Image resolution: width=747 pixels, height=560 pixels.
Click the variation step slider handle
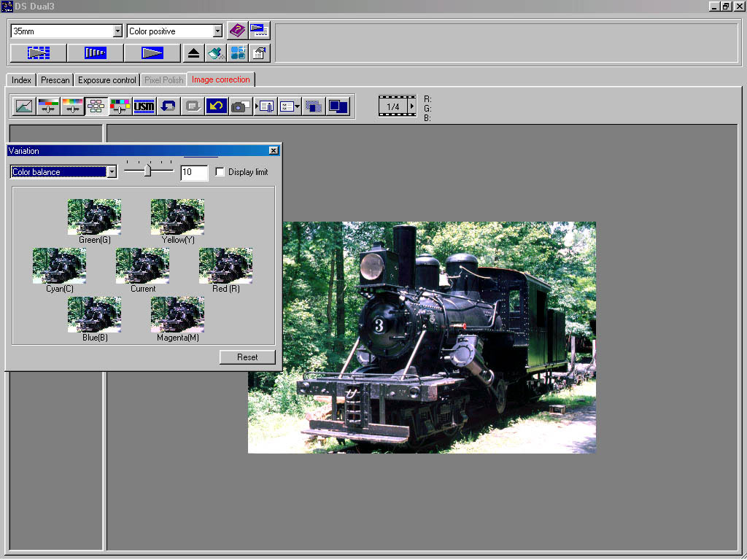coord(147,171)
